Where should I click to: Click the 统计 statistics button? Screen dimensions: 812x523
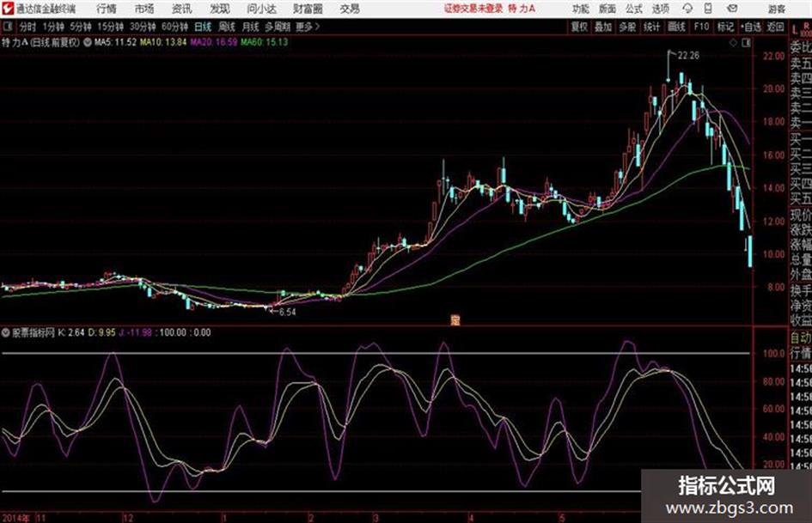click(651, 27)
